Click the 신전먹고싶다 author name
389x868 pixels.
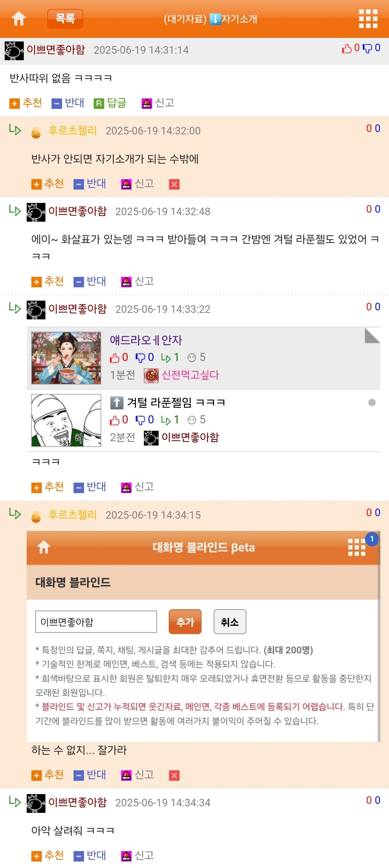point(190,375)
